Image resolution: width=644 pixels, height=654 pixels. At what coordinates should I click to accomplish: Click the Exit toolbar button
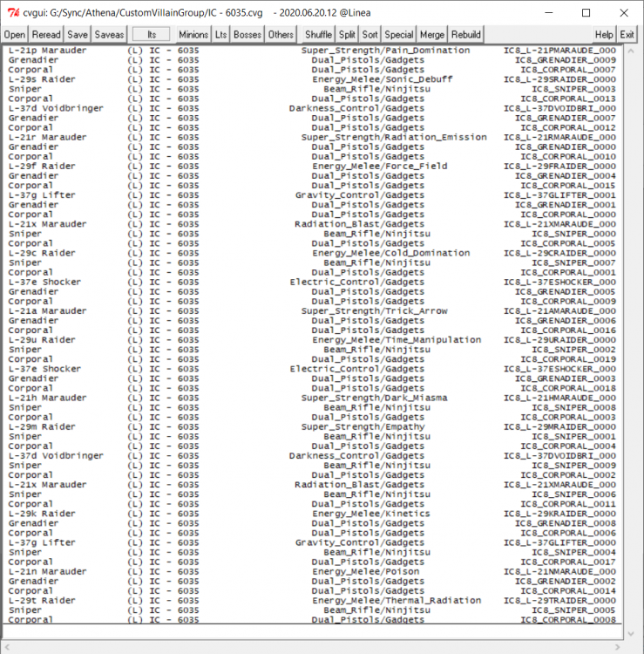[627, 34]
